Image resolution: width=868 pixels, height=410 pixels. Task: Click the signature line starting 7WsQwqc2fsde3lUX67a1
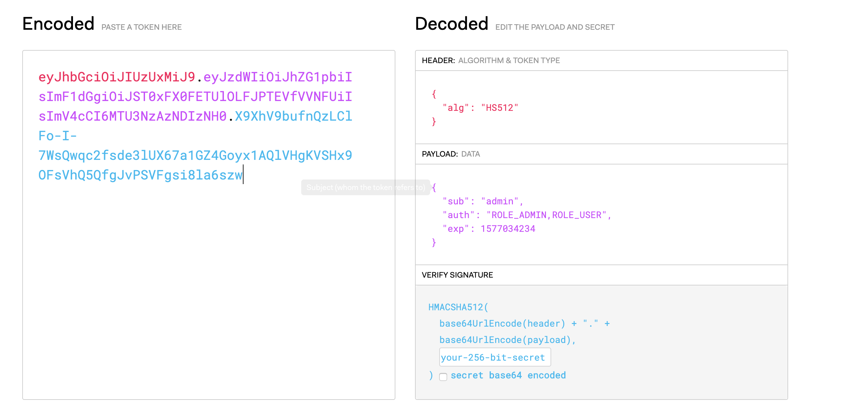click(x=195, y=156)
